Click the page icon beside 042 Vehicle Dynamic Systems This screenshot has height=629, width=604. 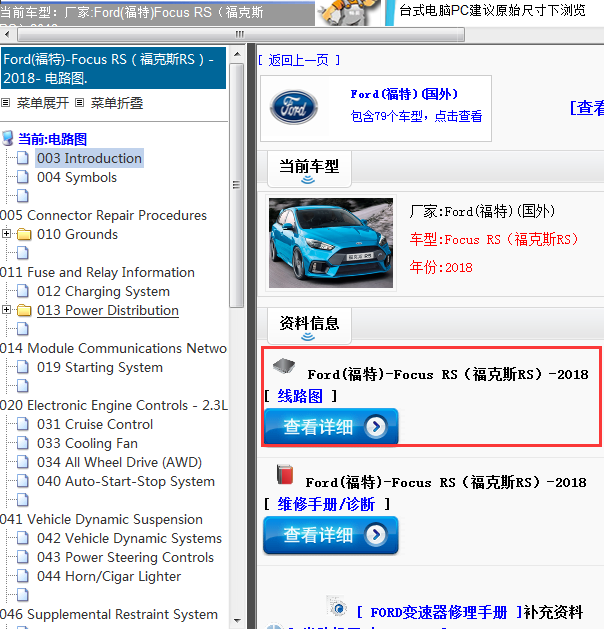23,538
